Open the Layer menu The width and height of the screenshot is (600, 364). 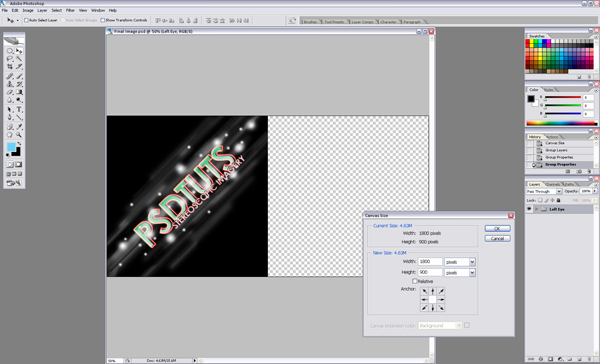(42, 10)
